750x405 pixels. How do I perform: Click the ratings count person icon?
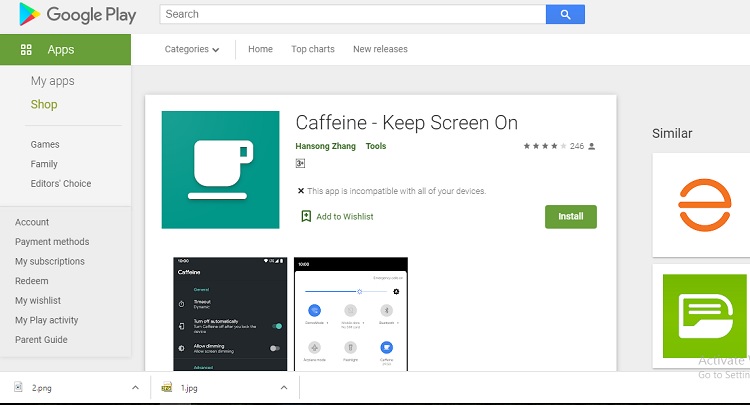coord(591,146)
